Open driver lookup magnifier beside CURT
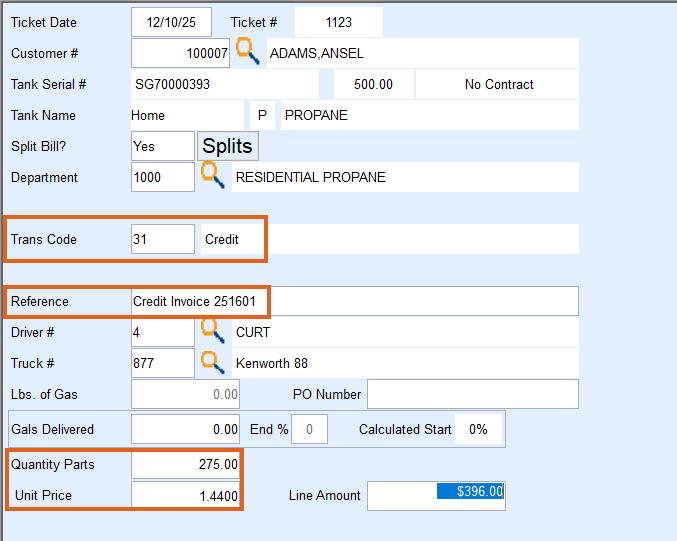The image size is (677, 541). (x=212, y=331)
